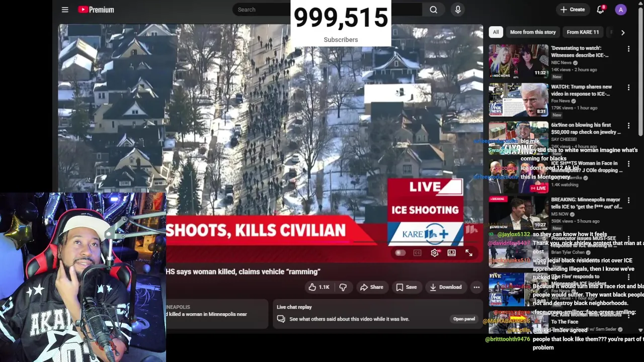Dislike the video with the thumbs-down
The height and width of the screenshot is (362, 644).
pyautogui.click(x=343, y=287)
